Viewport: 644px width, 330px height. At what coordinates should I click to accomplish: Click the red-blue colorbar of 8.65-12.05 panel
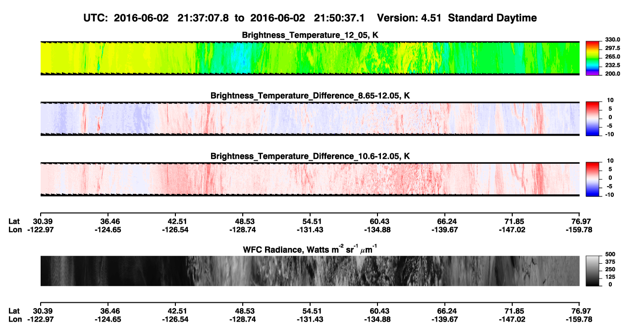[592, 118]
